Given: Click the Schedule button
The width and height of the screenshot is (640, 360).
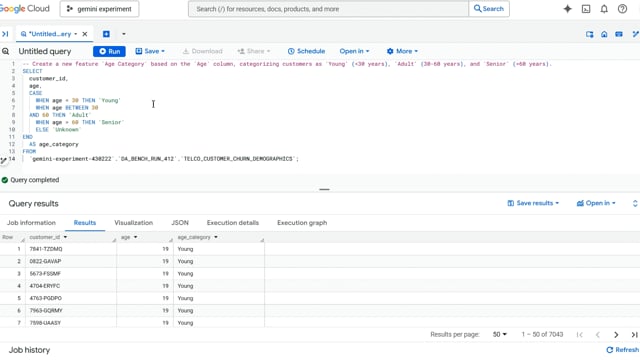Looking at the screenshot, I should tap(306, 51).
